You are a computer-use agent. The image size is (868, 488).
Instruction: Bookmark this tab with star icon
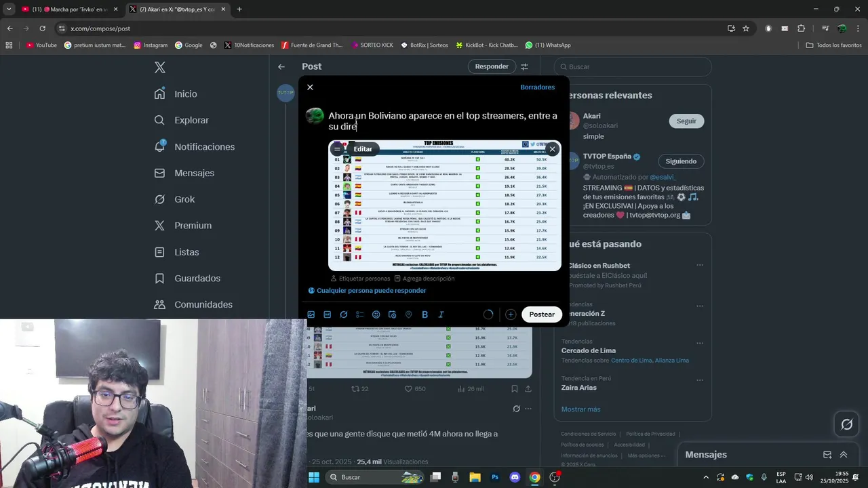(746, 28)
